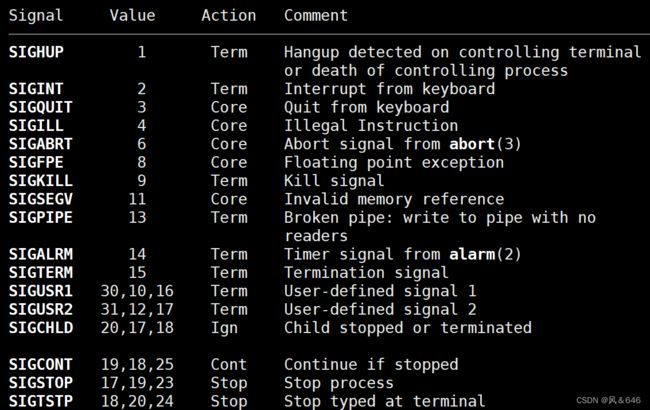The height and width of the screenshot is (410, 650).
Task: Click the Value column header
Action: tap(133, 16)
